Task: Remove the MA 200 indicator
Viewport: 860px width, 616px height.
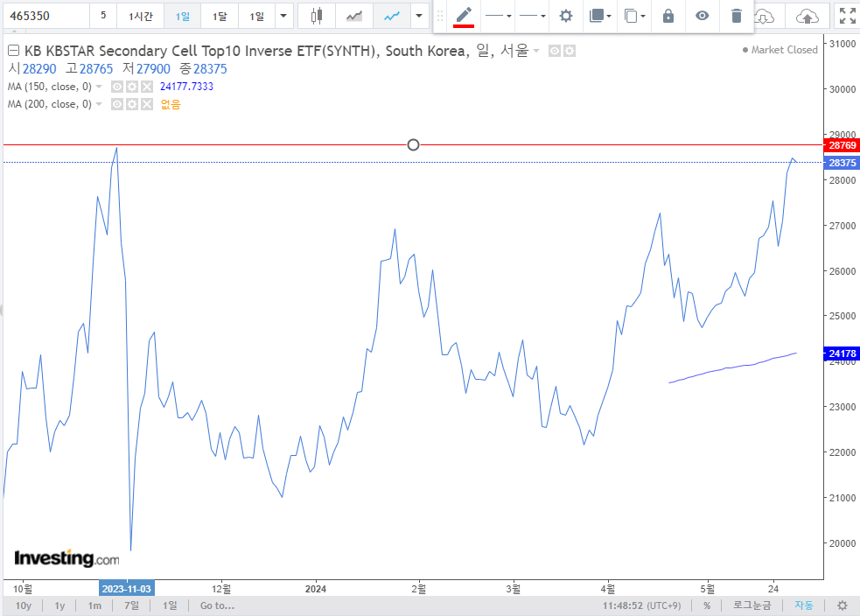Action: (146, 104)
